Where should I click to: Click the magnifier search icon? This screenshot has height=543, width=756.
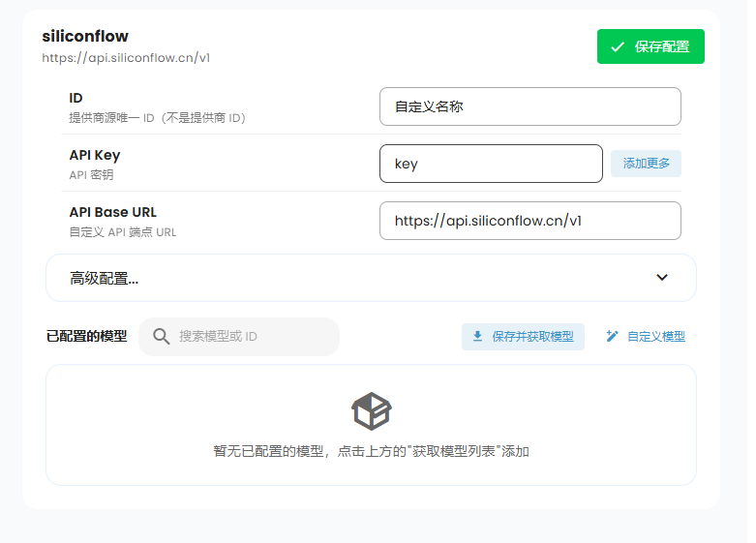(x=161, y=336)
